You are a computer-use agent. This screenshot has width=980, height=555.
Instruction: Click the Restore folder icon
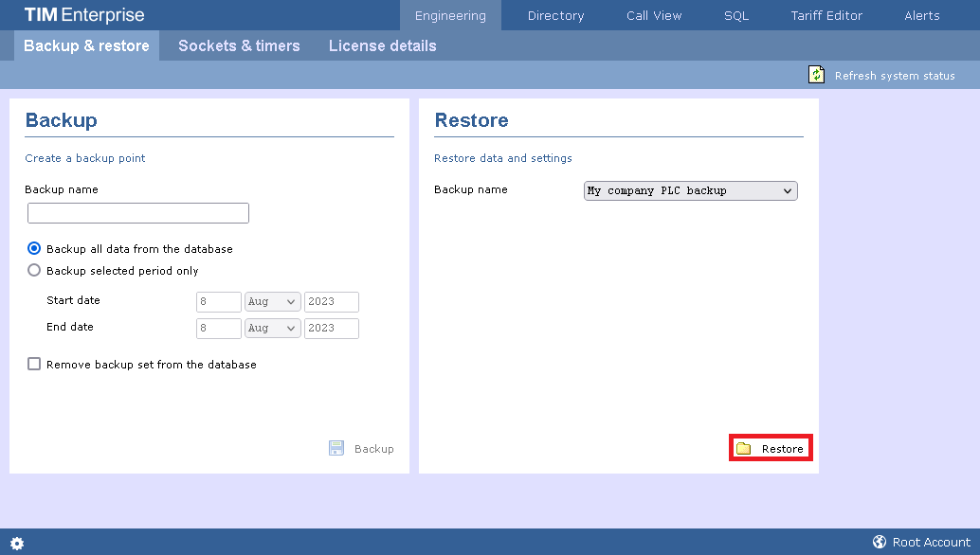pos(744,448)
